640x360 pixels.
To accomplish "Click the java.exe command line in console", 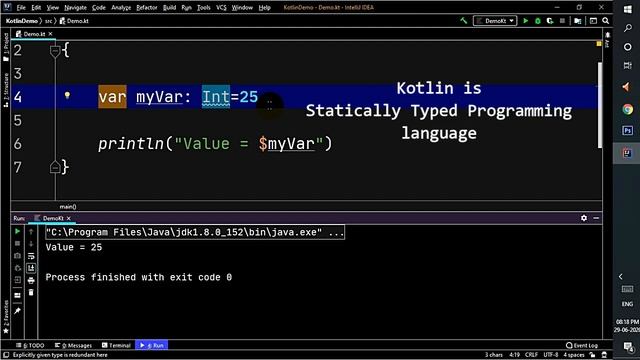I will [x=195, y=232].
